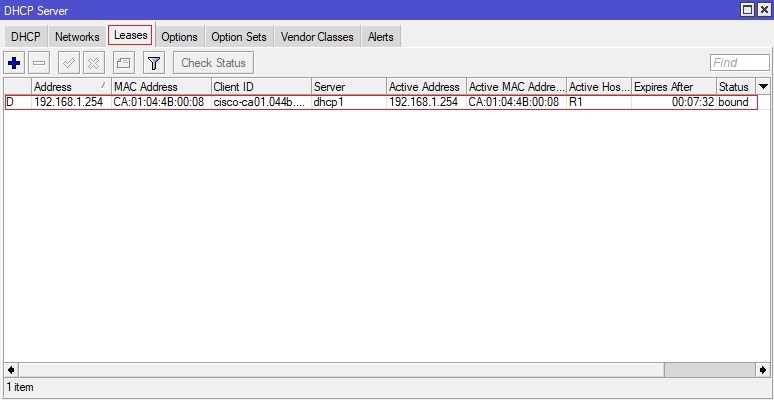
Task: Click the Enable checkmark toolbar icon
Action: point(69,63)
